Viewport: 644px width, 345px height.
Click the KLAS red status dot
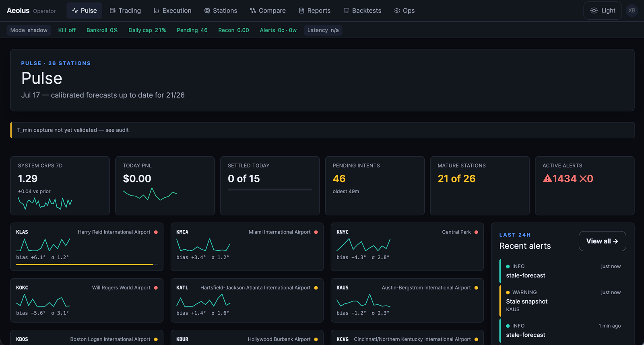pos(156,232)
